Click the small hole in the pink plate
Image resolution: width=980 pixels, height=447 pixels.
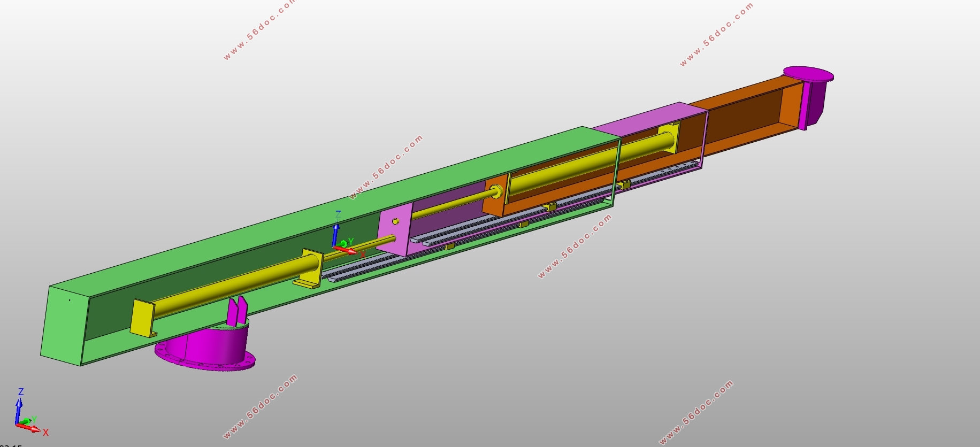(x=395, y=221)
